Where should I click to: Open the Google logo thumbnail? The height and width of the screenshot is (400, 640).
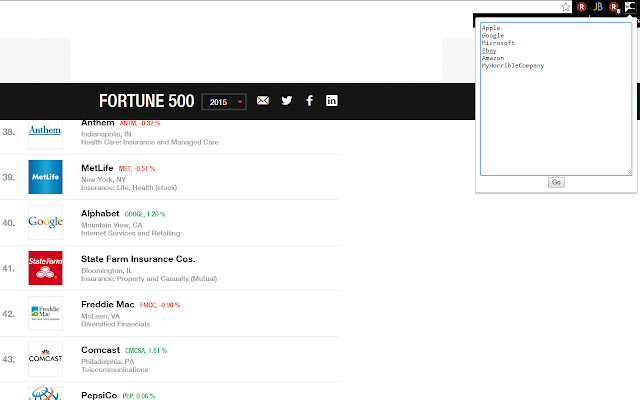point(45,222)
